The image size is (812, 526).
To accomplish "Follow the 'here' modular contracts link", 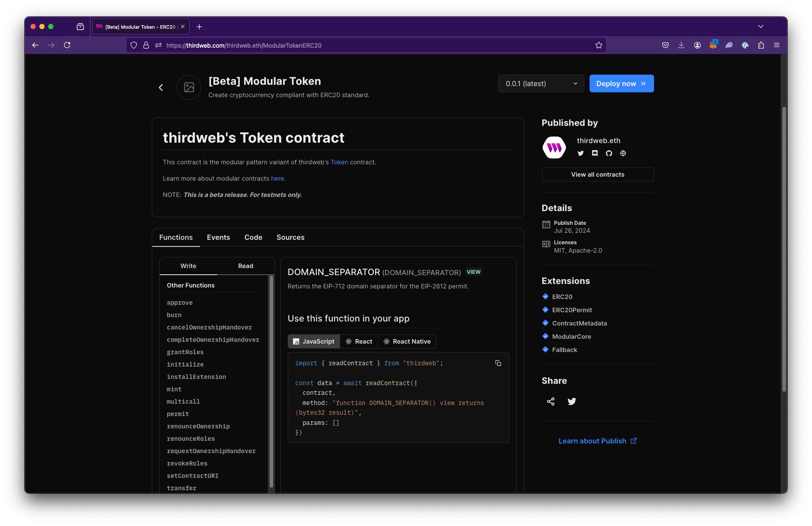I will pyautogui.click(x=278, y=178).
